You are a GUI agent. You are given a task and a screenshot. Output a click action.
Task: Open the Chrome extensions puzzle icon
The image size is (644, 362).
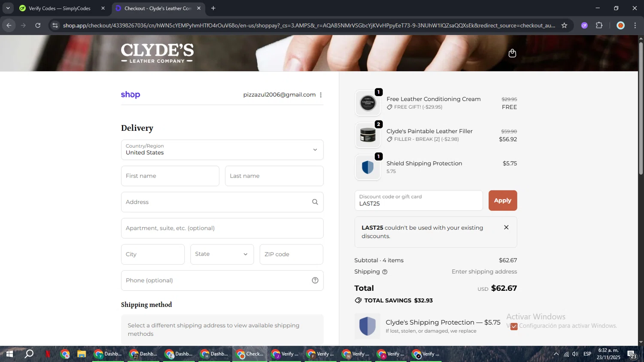(599, 25)
